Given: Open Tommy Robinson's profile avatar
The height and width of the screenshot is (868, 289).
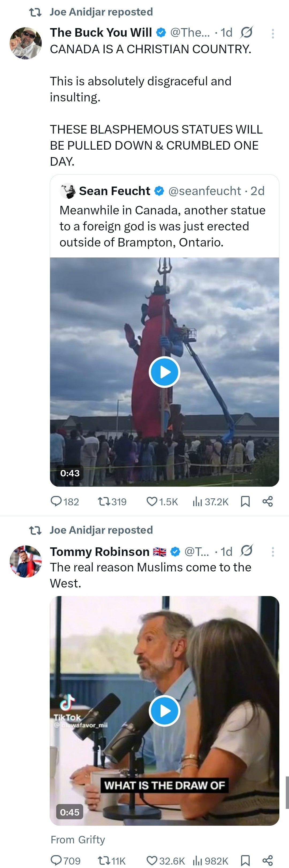Looking at the screenshot, I should click(x=26, y=561).
